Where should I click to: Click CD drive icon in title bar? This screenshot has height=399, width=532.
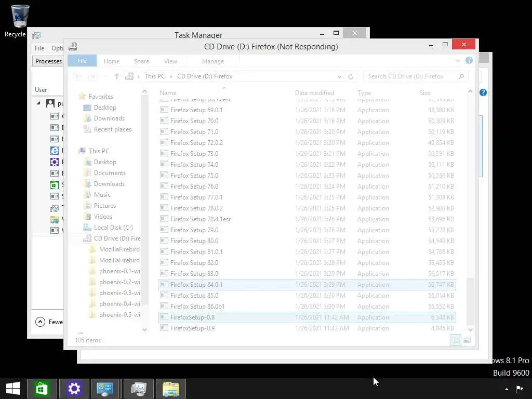73,46
